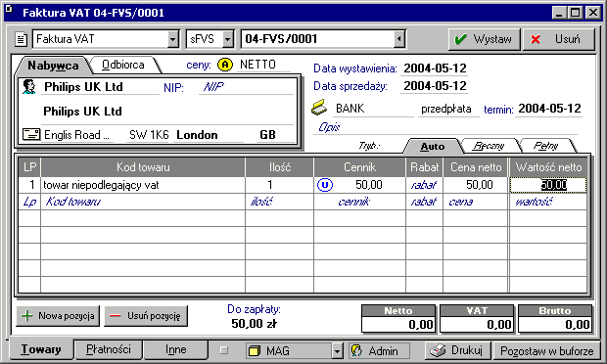The height and width of the screenshot is (364, 607).
Task: Click the Cennik column header
Action: [359, 167]
